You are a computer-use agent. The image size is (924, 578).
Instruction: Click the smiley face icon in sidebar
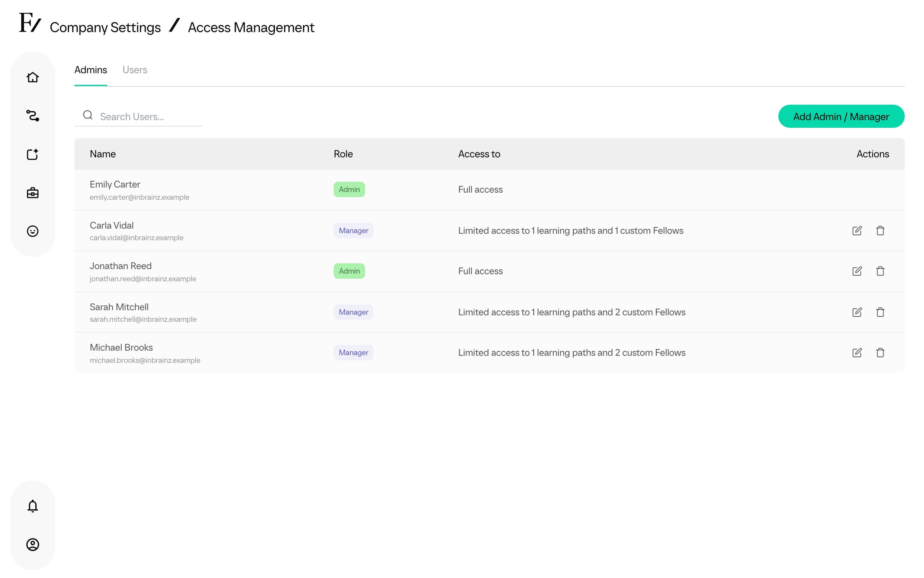[x=32, y=231]
